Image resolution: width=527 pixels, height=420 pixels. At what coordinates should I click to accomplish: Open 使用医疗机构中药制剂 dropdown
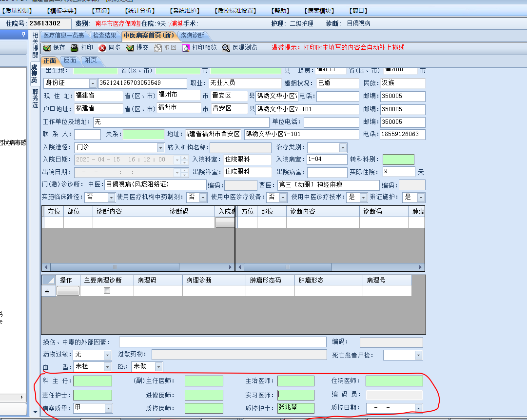(203, 198)
